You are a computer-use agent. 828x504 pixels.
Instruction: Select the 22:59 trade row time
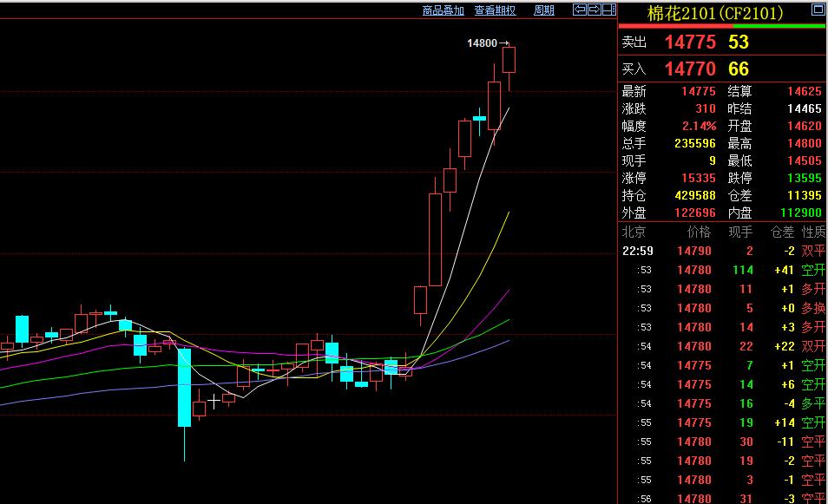638,252
